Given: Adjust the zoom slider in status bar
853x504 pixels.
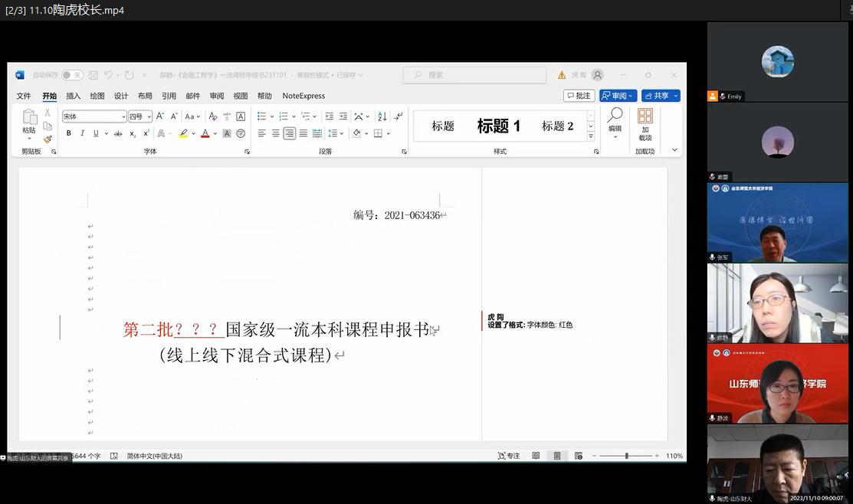Looking at the screenshot, I should (627, 456).
